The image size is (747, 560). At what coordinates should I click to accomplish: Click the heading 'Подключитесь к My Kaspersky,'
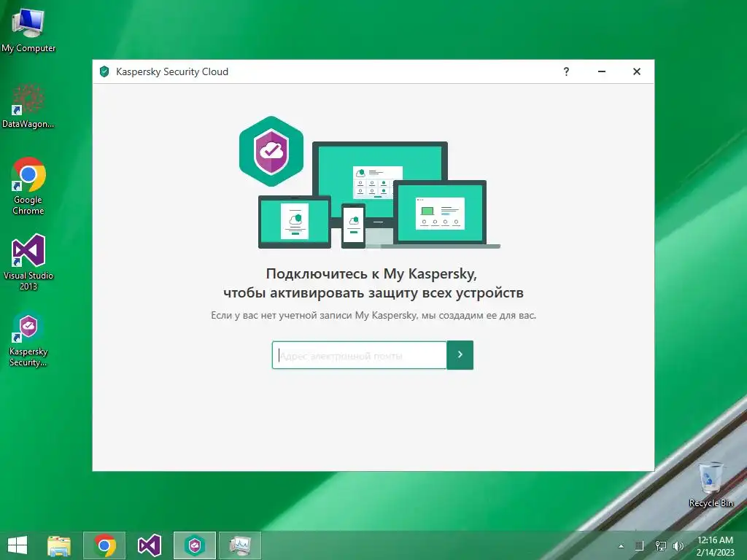click(x=371, y=274)
